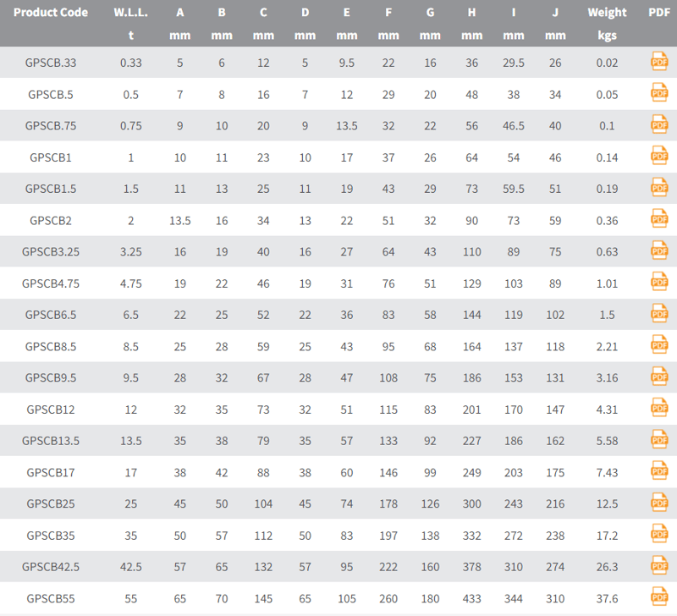Open GPSCB9.5 PDF file icon

point(659,377)
